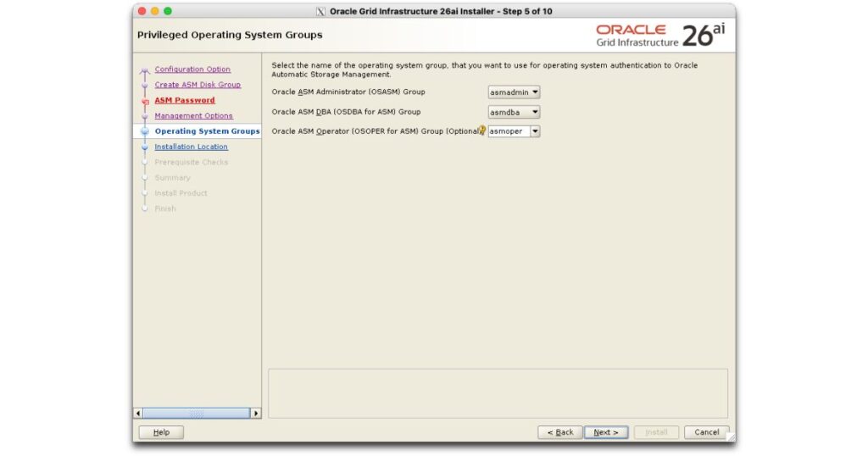Viewport: 868px width, 456px height.
Task: Click the green maximize window button
Action: [x=168, y=11]
